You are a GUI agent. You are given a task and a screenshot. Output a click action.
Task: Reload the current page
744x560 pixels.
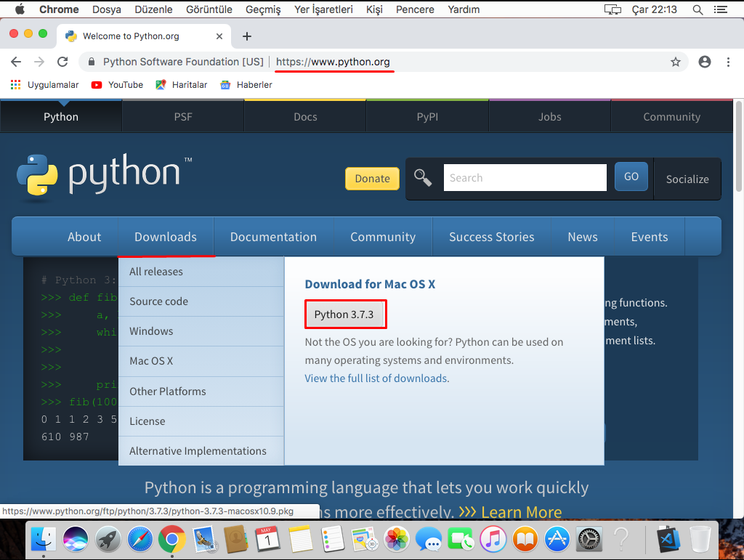coord(62,62)
